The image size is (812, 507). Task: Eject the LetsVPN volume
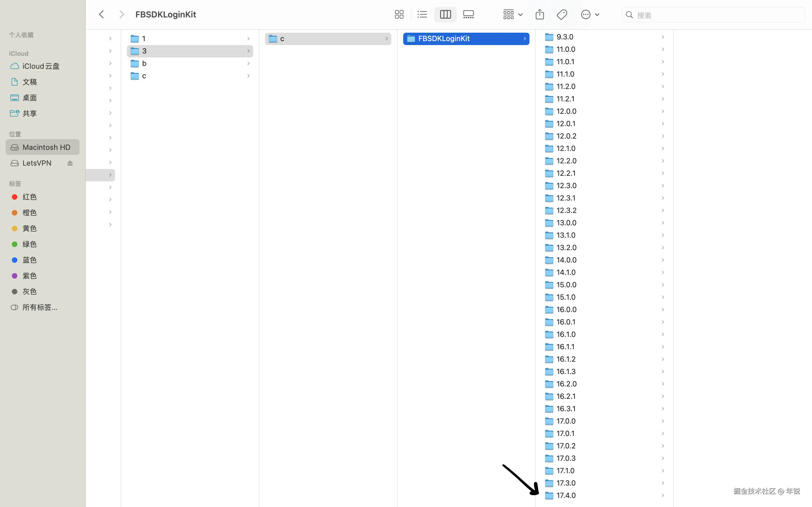pyautogui.click(x=70, y=163)
